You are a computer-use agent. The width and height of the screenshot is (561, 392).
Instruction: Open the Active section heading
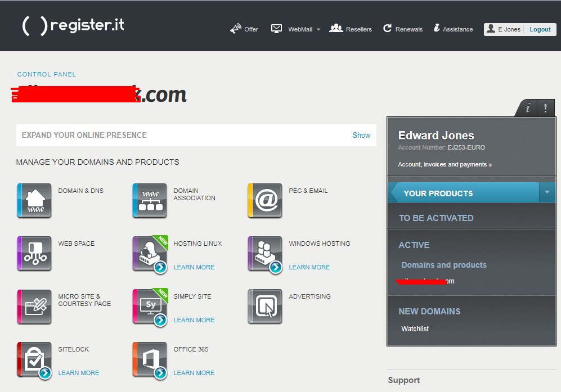[414, 245]
